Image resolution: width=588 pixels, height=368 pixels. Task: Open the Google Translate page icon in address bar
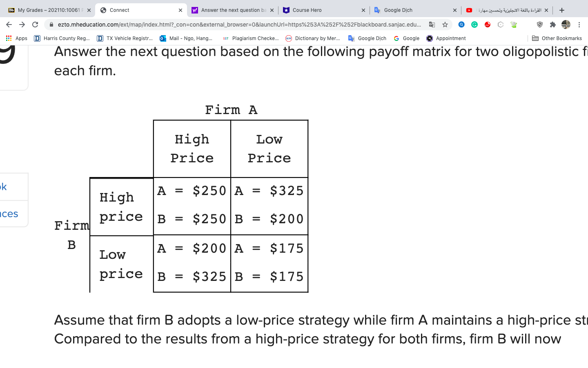432,25
